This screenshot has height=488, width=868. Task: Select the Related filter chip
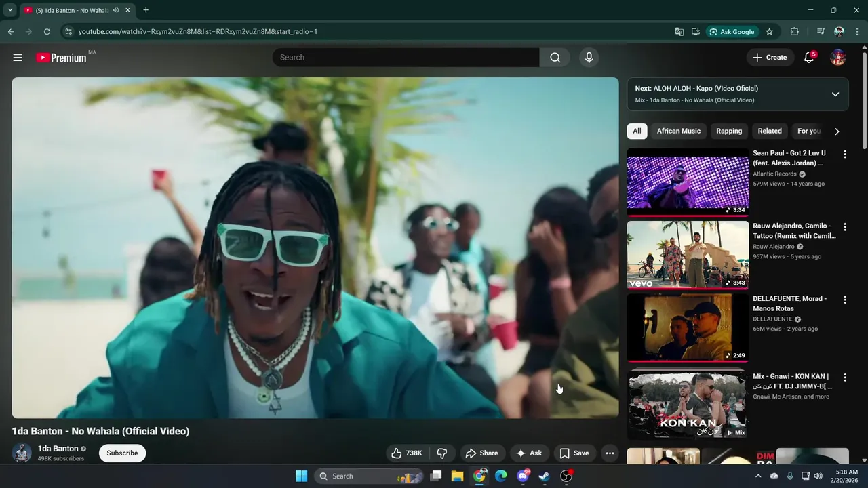[770, 131]
